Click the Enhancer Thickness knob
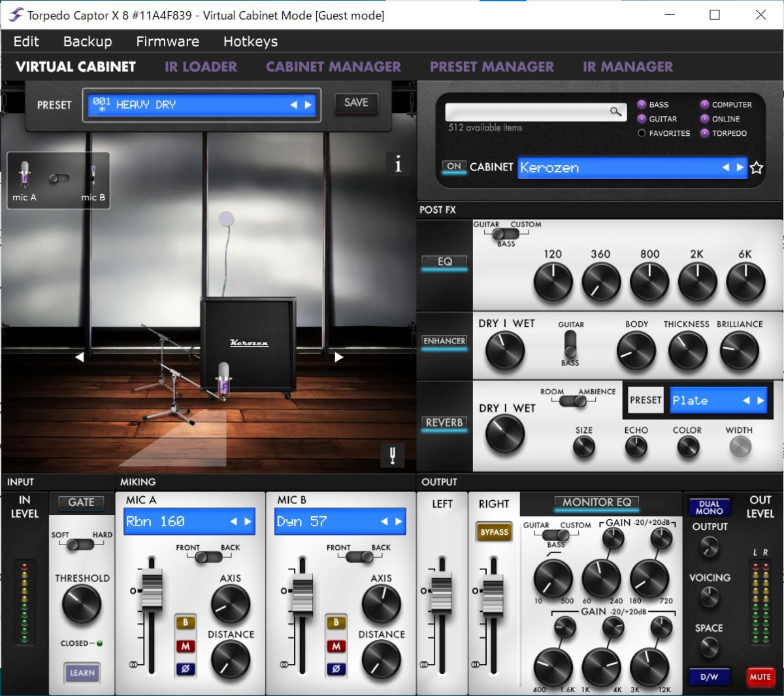This screenshot has width=784, height=696. 687,351
